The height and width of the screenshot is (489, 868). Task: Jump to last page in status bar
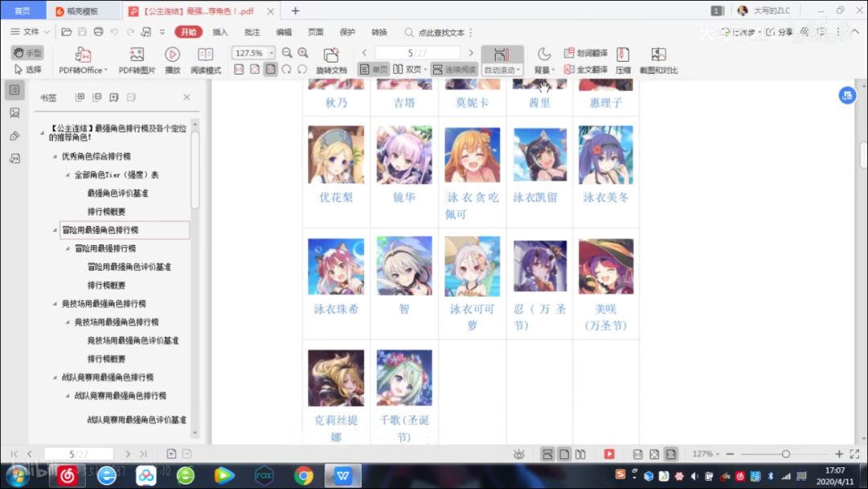pyautogui.click(x=144, y=454)
